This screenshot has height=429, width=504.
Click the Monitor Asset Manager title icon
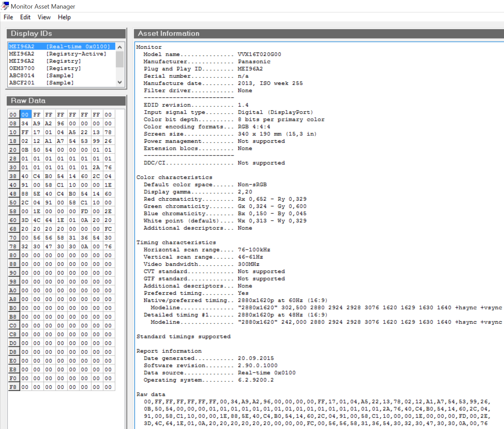tap(4, 6)
